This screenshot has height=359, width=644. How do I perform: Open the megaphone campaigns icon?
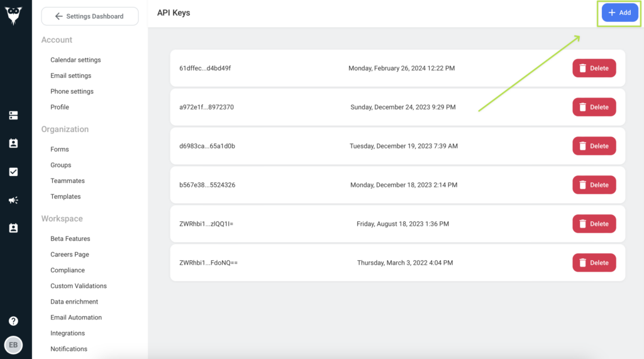click(x=14, y=200)
